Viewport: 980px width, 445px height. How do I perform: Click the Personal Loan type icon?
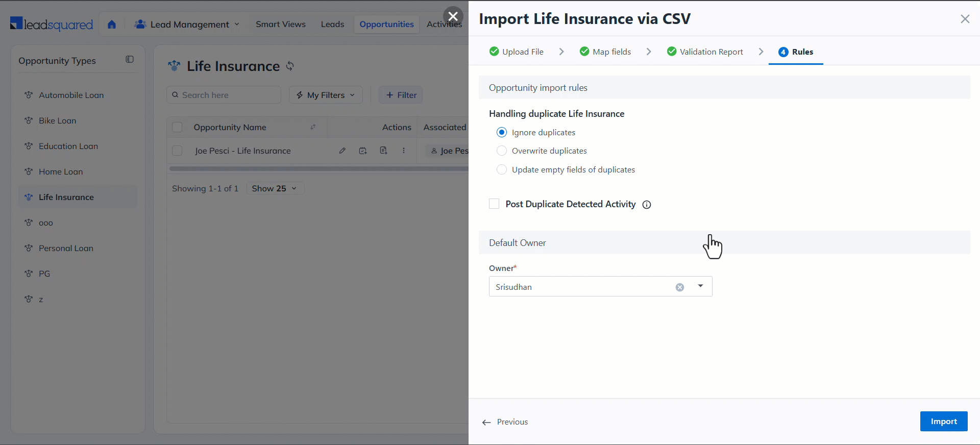pyautogui.click(x=29, y=248)
